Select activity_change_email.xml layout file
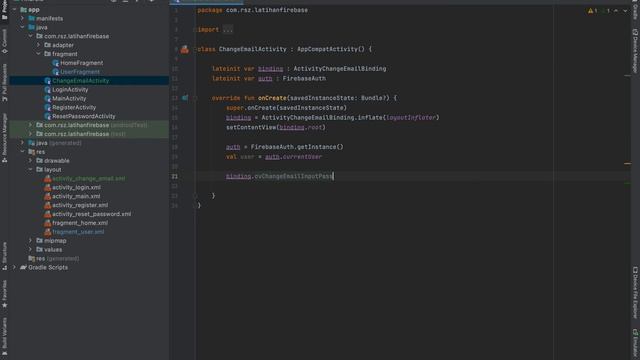The width and height of the screenshot is (640, 360). [89, 178]
